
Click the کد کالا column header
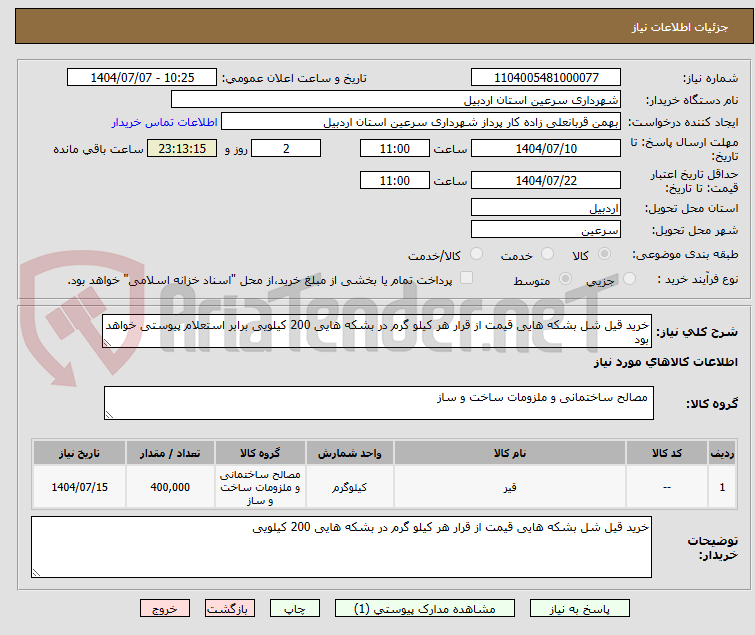coord(667,453)
